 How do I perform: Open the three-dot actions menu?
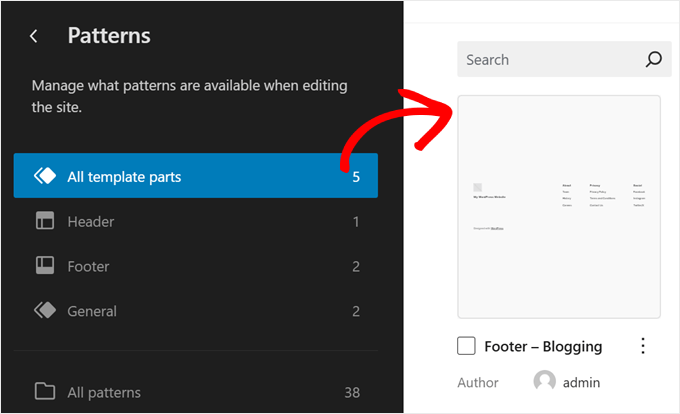coord(643,346)
